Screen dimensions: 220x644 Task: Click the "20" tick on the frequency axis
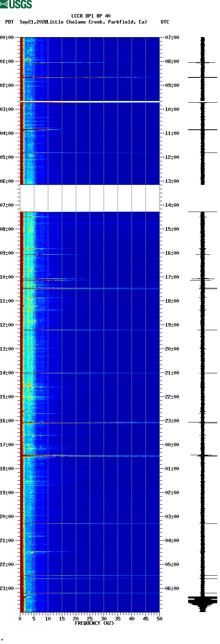(76, 619)
